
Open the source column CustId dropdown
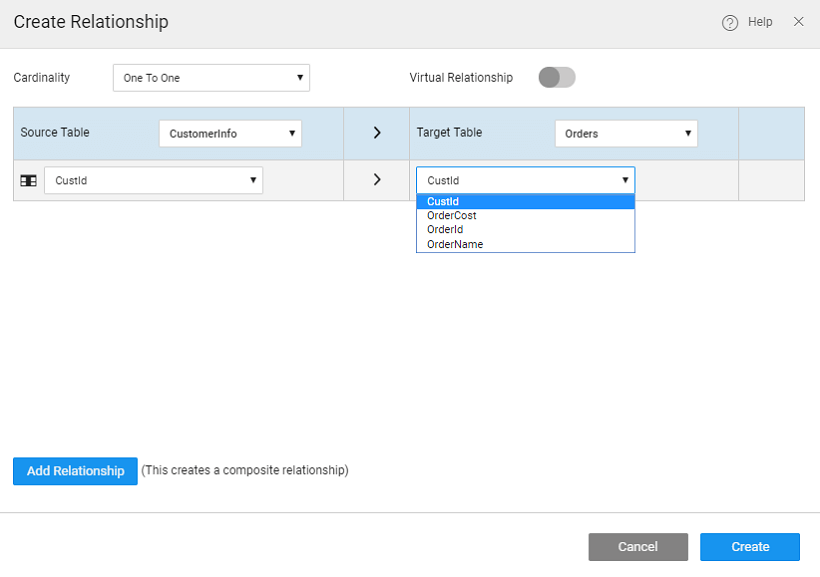(x=153, y=180)
